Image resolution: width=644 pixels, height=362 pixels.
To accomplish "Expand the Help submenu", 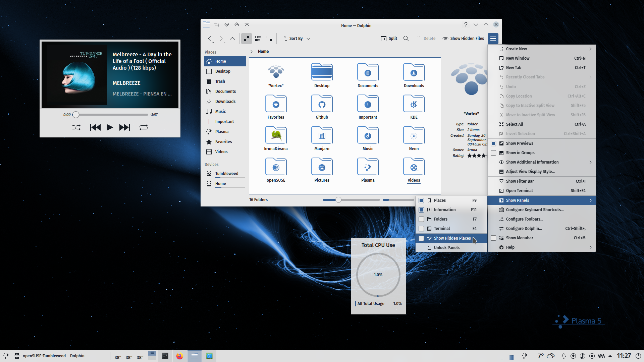I will 542,247.
